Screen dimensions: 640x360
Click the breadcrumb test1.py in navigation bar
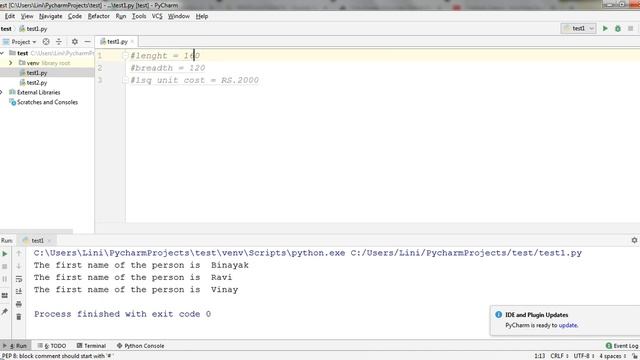[33, 29]
